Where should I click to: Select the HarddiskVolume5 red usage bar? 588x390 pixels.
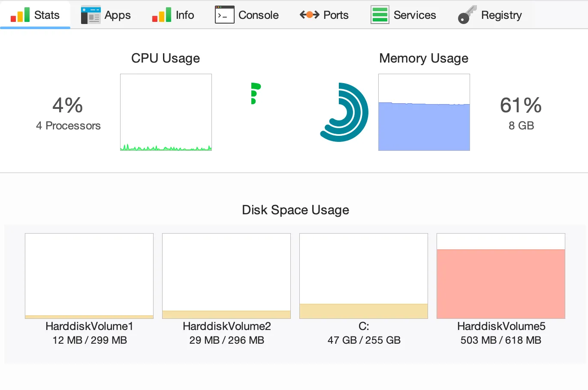coord(501,283)
